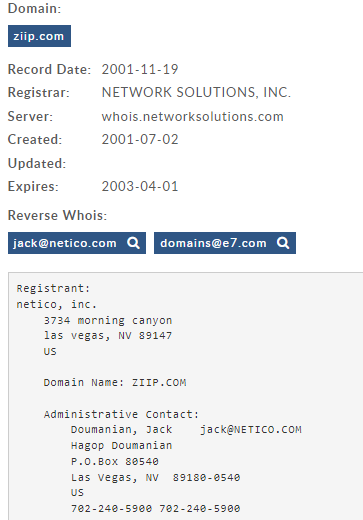Run reverse whois on jack@netico.com
The height and width of the screenshot is (520, 363).
click(77, 243)
